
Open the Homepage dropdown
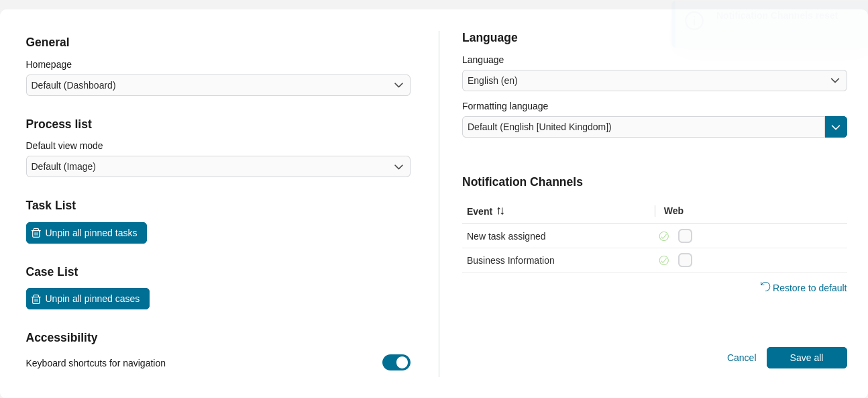[218, 85]
